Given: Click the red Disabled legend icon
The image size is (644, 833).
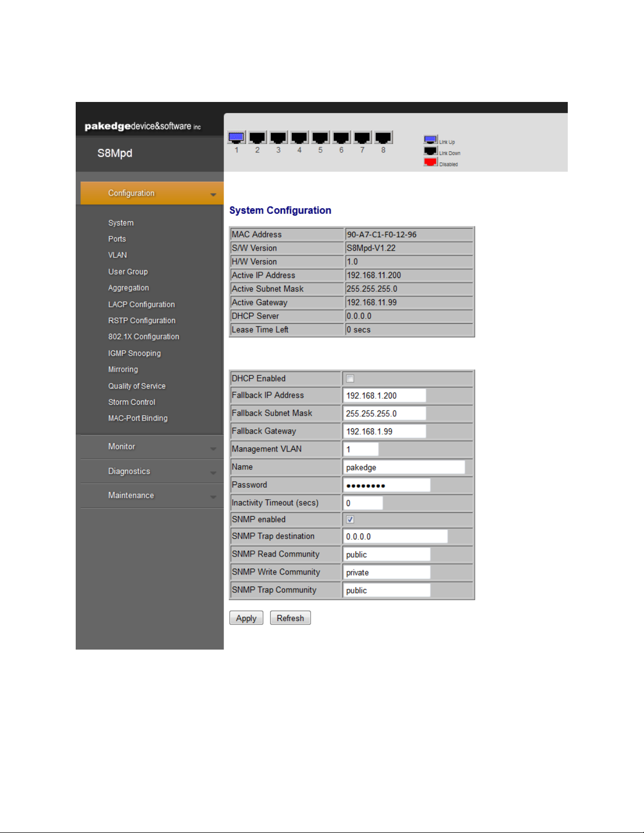Looking at the screenshot, I should [x=430, y=162].
